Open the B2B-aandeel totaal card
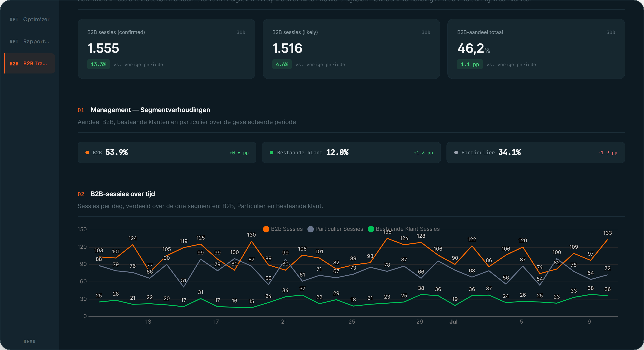 pyautogui.click(x=536, y=49)
